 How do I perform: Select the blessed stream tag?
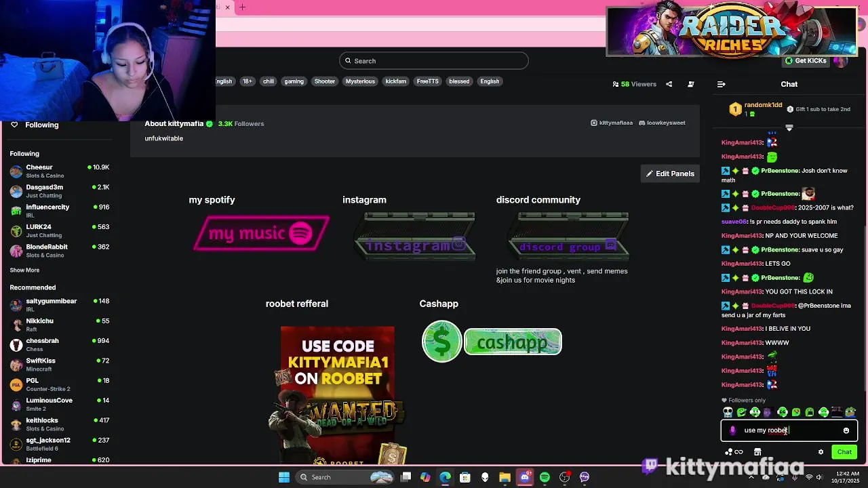(x=459, y=81)
